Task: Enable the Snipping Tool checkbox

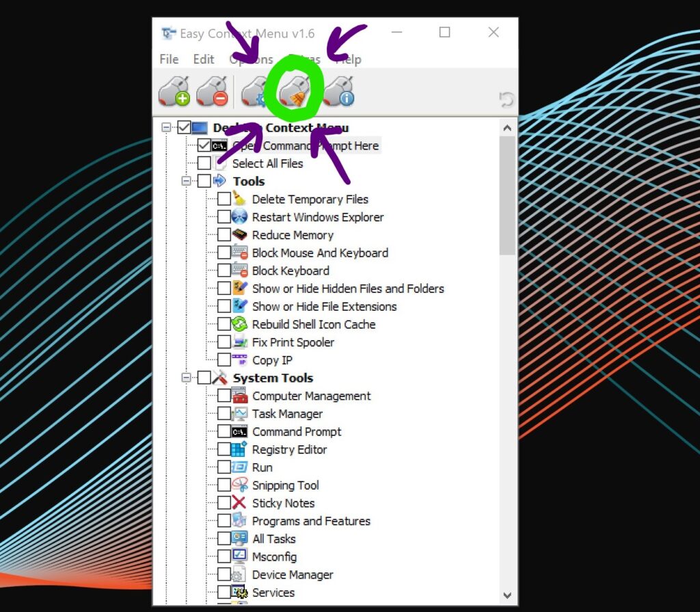Action: click(224, 485)
